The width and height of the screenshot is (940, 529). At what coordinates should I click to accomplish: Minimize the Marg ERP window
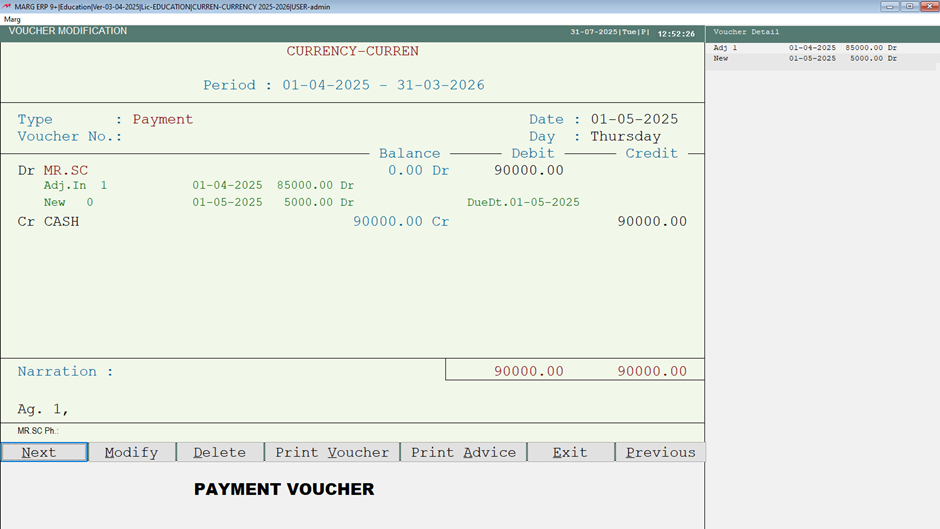point(888,6)
